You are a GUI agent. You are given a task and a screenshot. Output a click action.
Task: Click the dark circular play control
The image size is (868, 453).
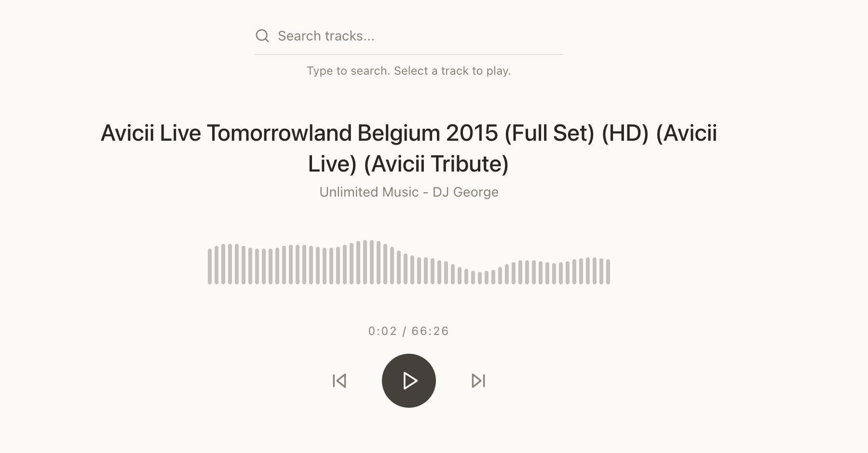pyautogui.click(x=408, y=380)
